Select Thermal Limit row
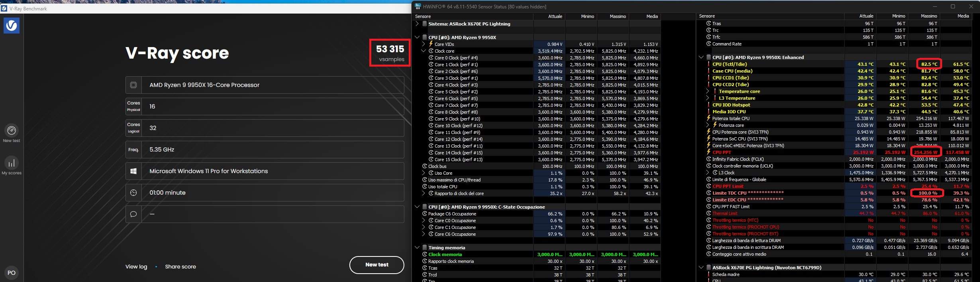 click(x=834, y=213)
